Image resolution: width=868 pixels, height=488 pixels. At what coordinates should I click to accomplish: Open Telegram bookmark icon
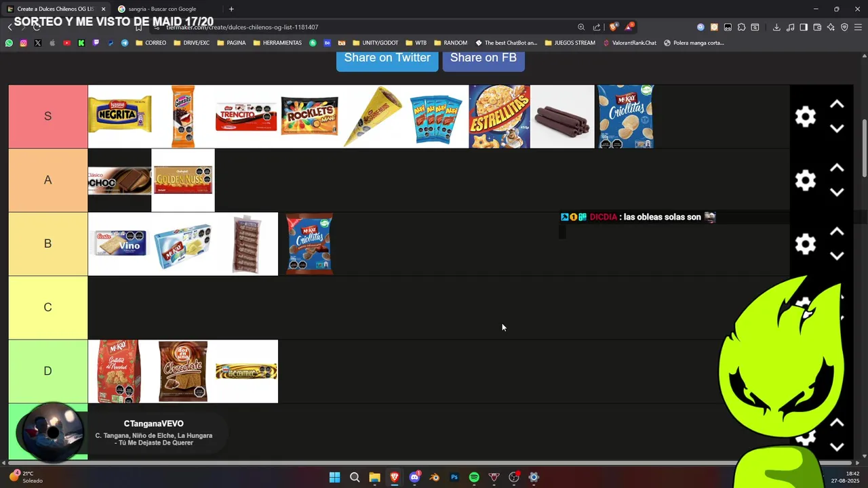point(125,43)
